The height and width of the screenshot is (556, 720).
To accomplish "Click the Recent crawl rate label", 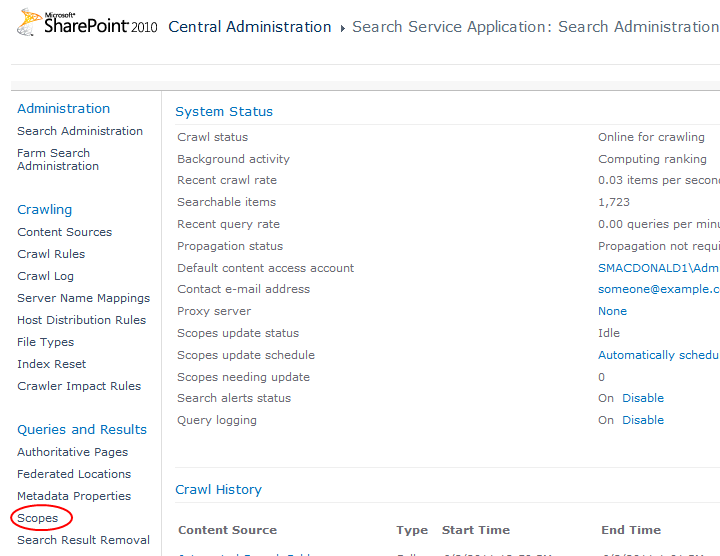I will click(x=227, y=180).
